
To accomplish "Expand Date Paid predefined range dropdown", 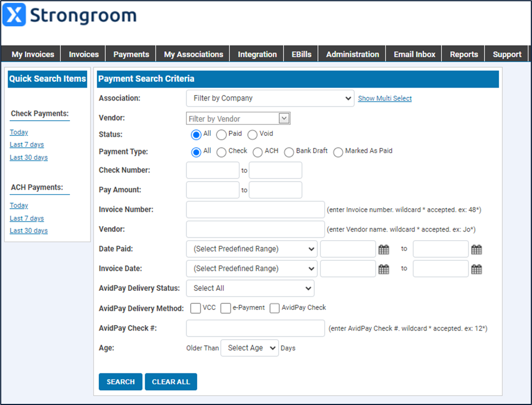I will (252, 249).
